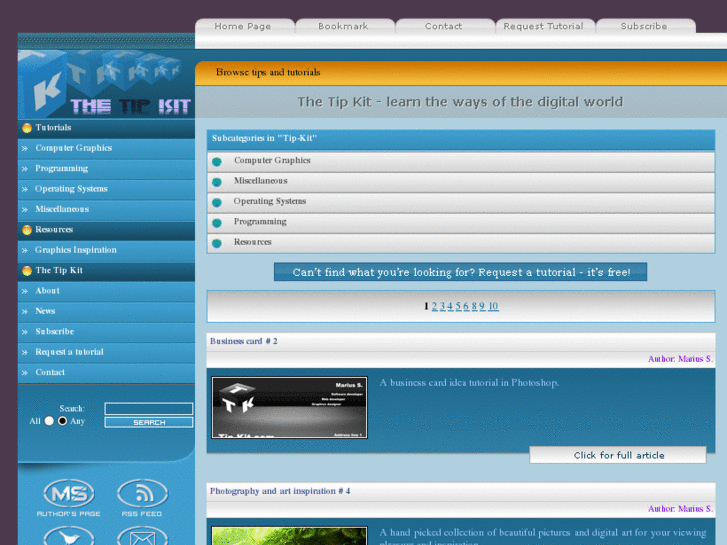The height and width of the screenshot is (545, 727).
Task: Open the Subscribe tab in top navigation
Action: tap(644, 26)
